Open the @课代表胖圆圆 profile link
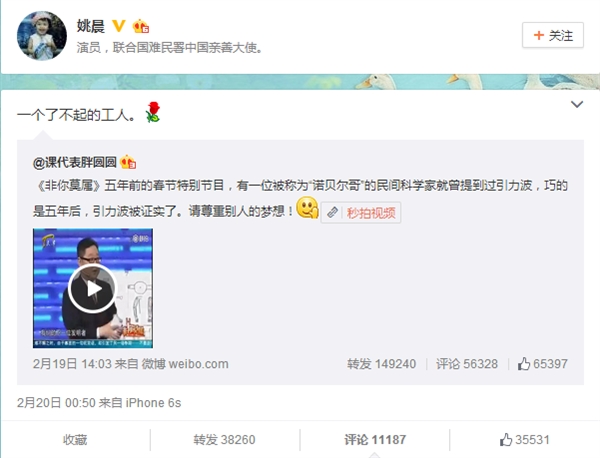This screenshot has width=600, height=458. pos(75,162)
